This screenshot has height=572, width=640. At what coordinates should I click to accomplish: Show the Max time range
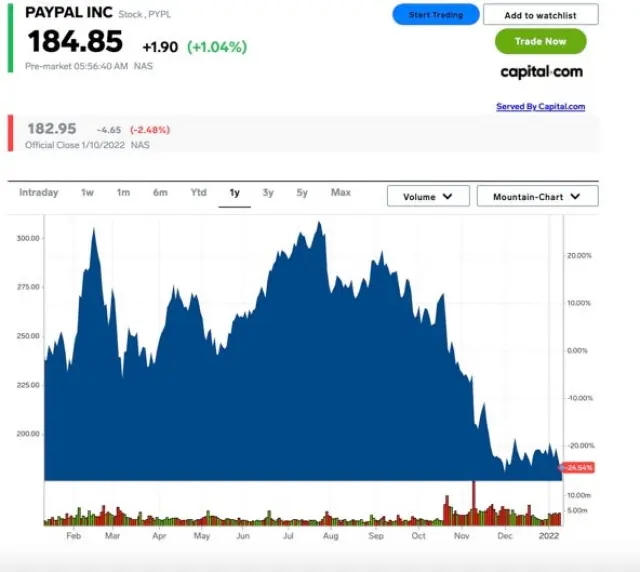coord(341,193)
